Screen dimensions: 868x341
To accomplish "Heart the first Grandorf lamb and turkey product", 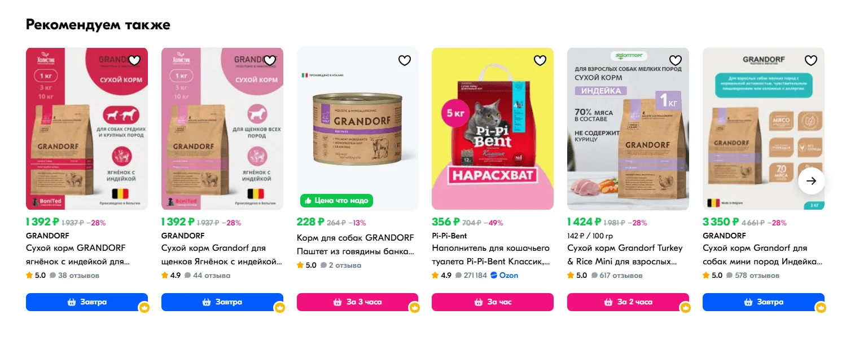I will pyautogui.click(x=134, y=61).
